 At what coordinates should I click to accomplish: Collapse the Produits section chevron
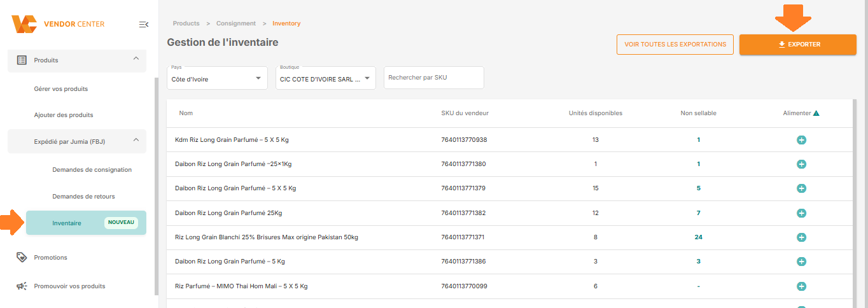[136, 59]
